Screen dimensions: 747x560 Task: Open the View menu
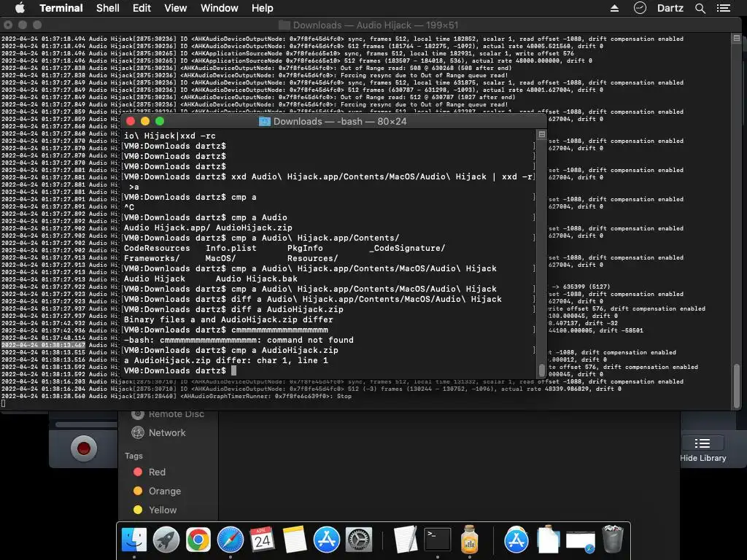click(175, 8)
